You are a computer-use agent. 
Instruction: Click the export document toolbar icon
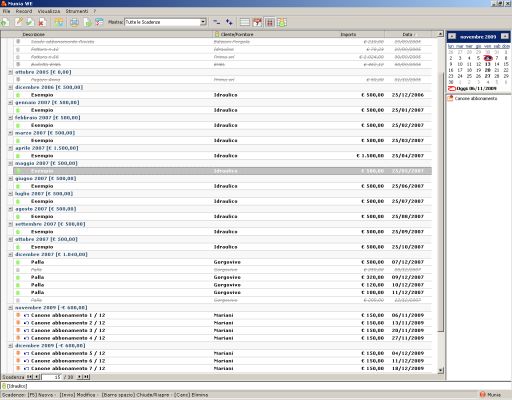87,22
